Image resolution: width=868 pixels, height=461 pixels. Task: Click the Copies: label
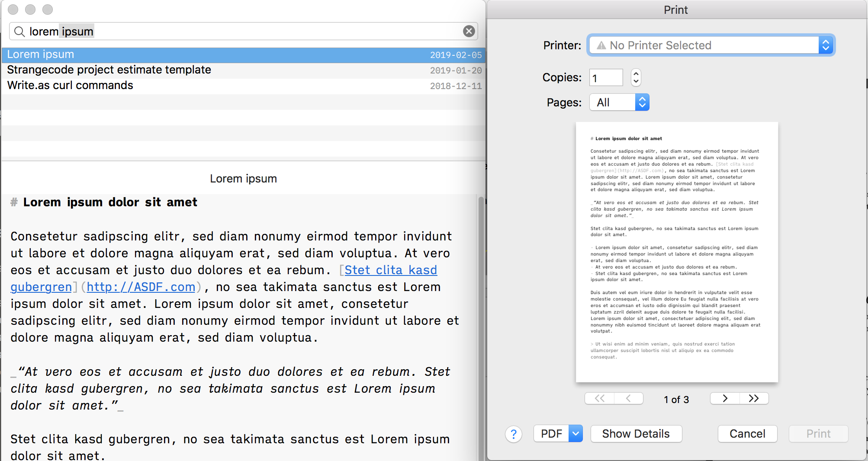562,77
